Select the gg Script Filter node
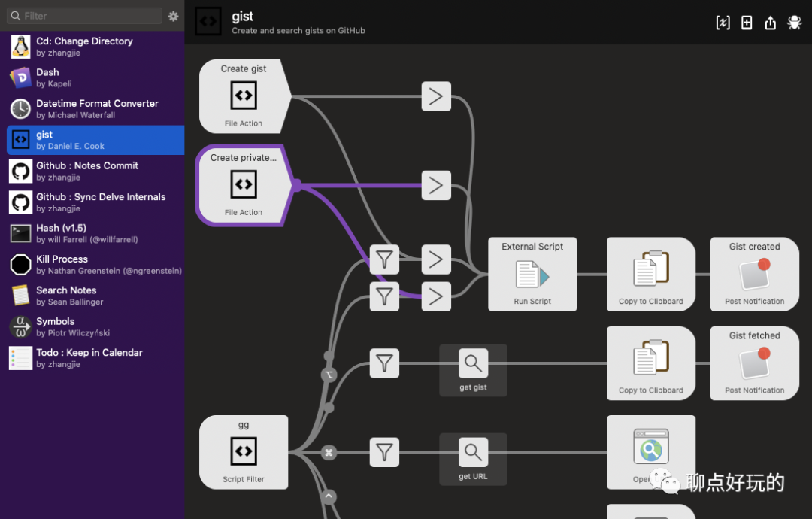The width and height of the screenshot is (812, 519). (x=244, y=452)
